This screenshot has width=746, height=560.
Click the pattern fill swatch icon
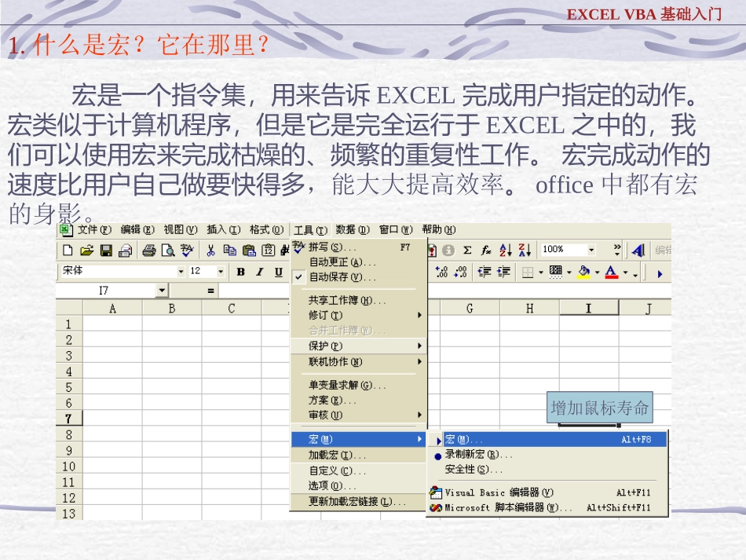[556, 273]
